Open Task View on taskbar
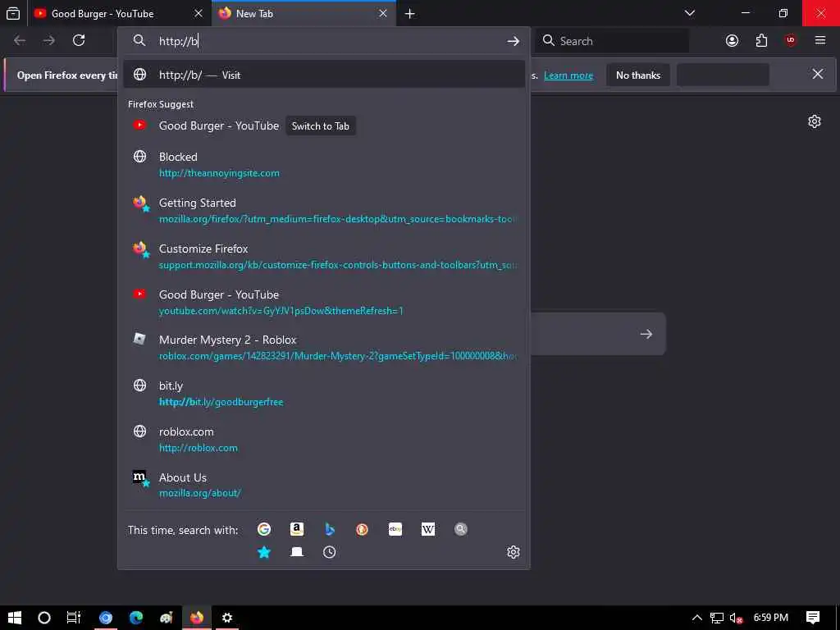The width and height of the screenshot is (840, 630). [x=74, y=618]
